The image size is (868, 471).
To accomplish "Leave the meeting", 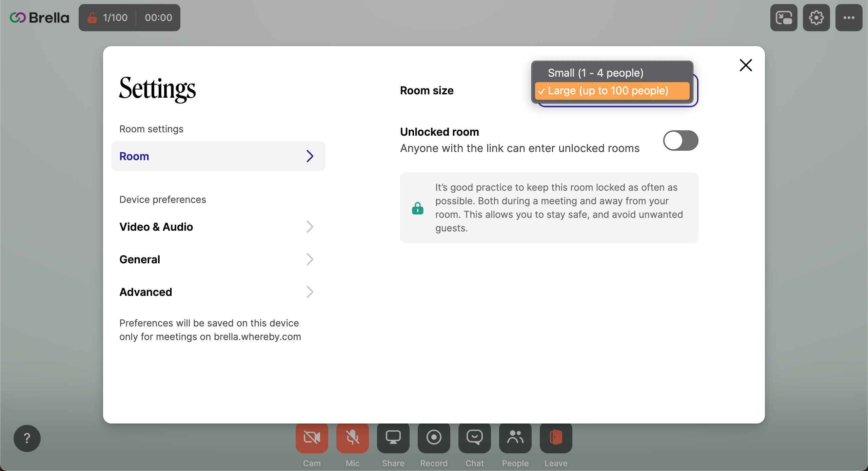I will tap(556, 437).
